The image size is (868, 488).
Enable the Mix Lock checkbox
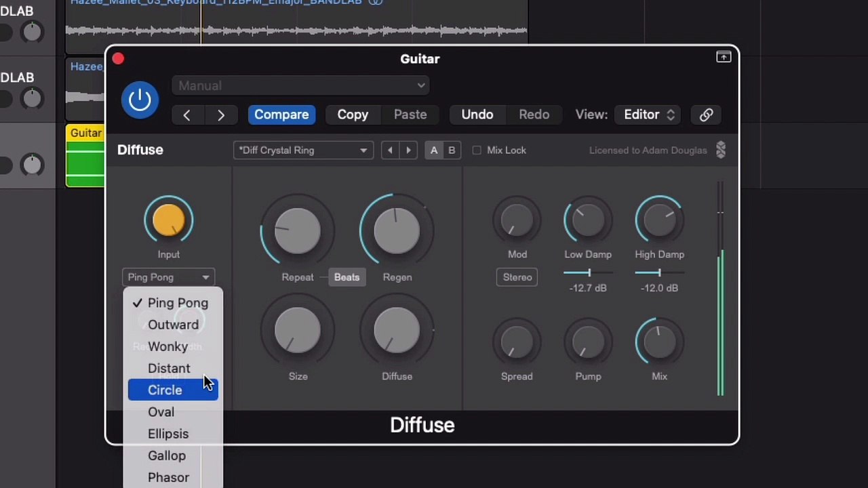pos(477,150)
